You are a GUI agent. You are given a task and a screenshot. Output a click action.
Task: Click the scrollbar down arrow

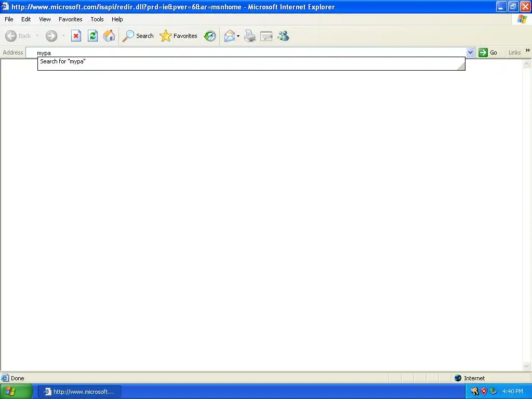tap(527, 366)
